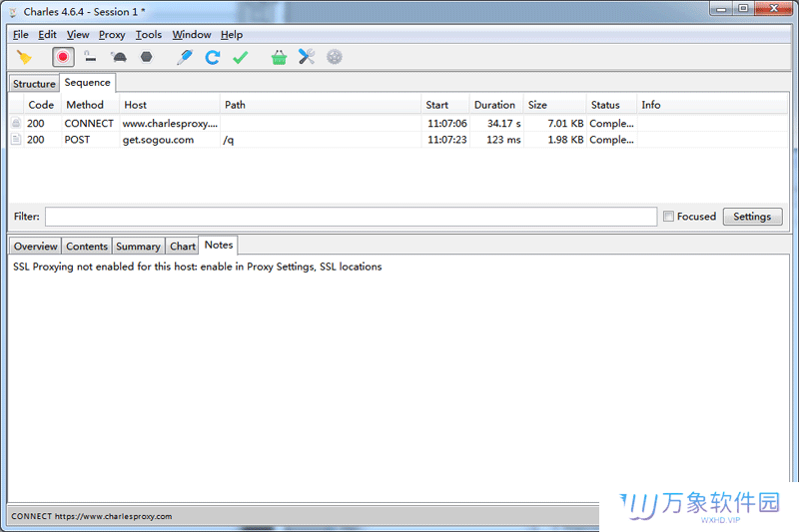Sort by the Code column header
The height and width of the screenshot is (532, 799).
(x=42, y=105)
